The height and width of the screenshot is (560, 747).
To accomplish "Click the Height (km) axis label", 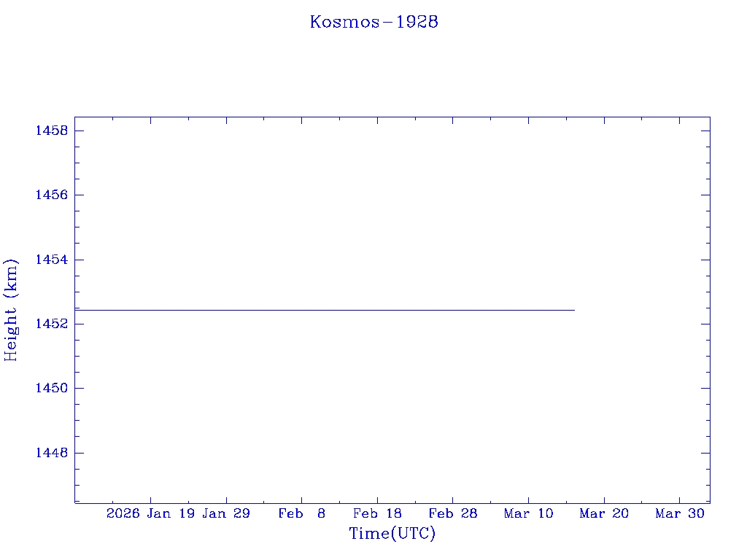I will click(x=12, y=310).
